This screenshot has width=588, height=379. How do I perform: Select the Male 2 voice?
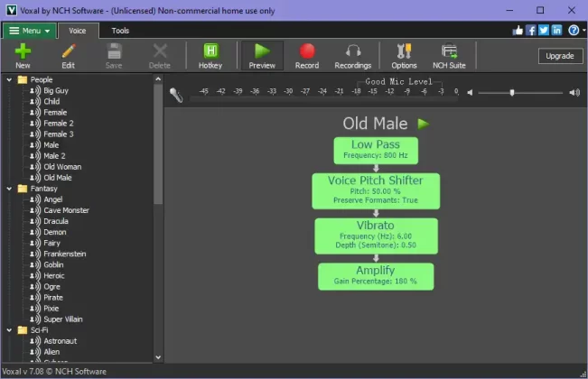point(54,156)
